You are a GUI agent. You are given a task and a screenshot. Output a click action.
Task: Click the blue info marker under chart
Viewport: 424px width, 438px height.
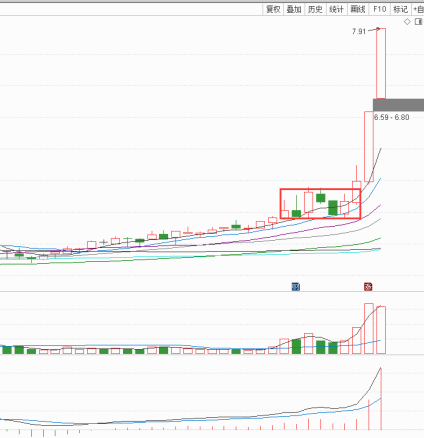coord(296,286)
